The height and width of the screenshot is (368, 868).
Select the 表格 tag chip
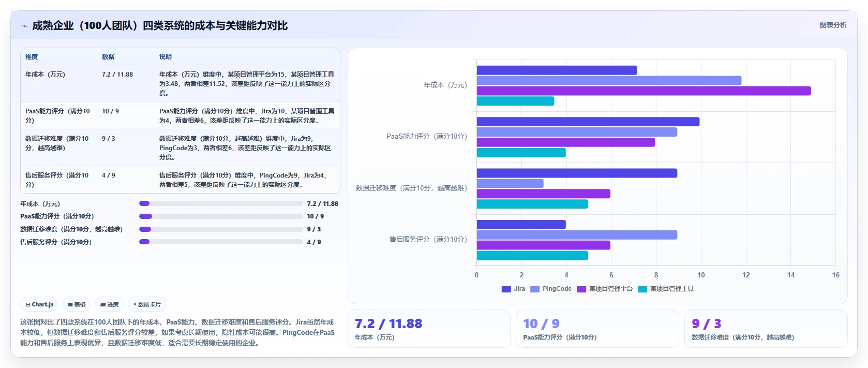pyautogui.click(x=77, y=304)
